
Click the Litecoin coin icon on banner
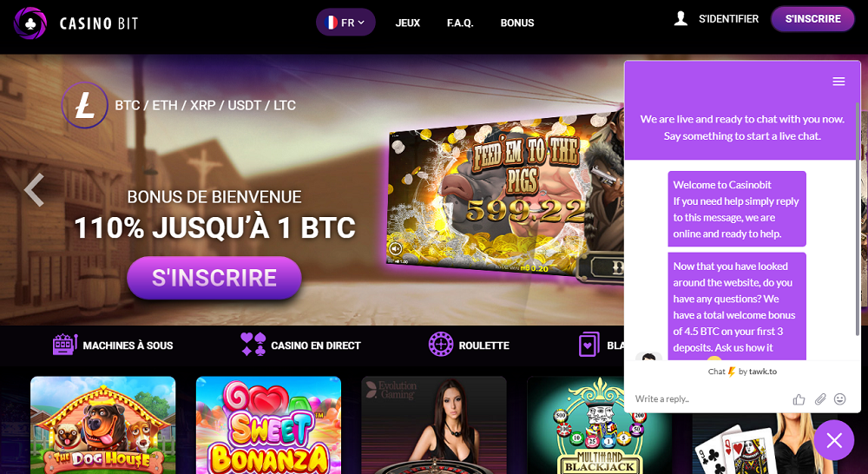point(85,105)
